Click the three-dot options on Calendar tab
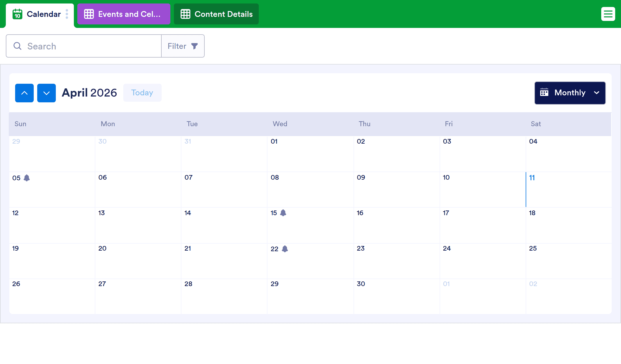The width and height of the screenshot is (621, 364). (67, 14)
